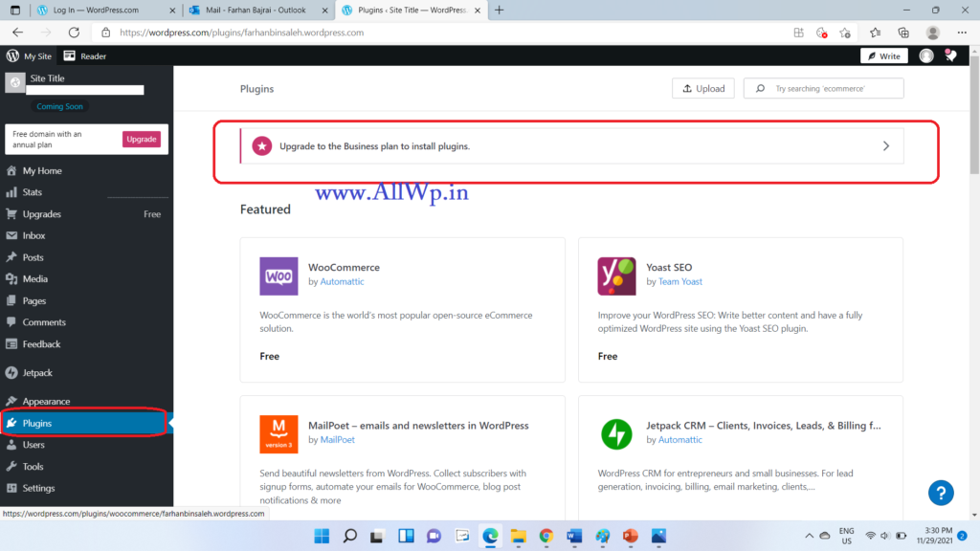Open the Jetpack CRM plugin icon
This screenshot has width=980, height=551.
point(616,434)
